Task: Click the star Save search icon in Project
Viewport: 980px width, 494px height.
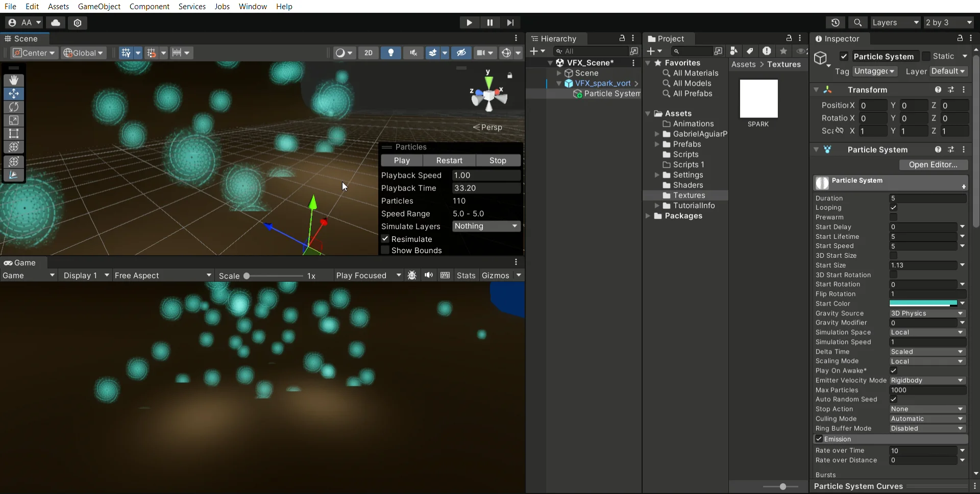Action: click(783, 51)
